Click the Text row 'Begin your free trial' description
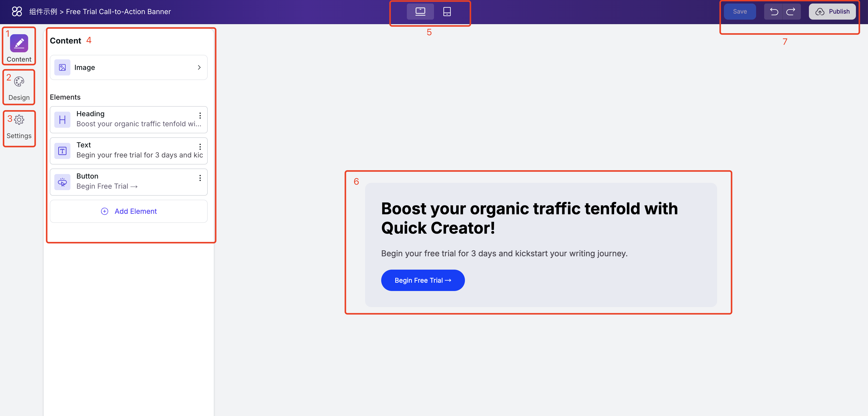The height and width of the screenshot is (416, 868). click(x=140, y=155)
